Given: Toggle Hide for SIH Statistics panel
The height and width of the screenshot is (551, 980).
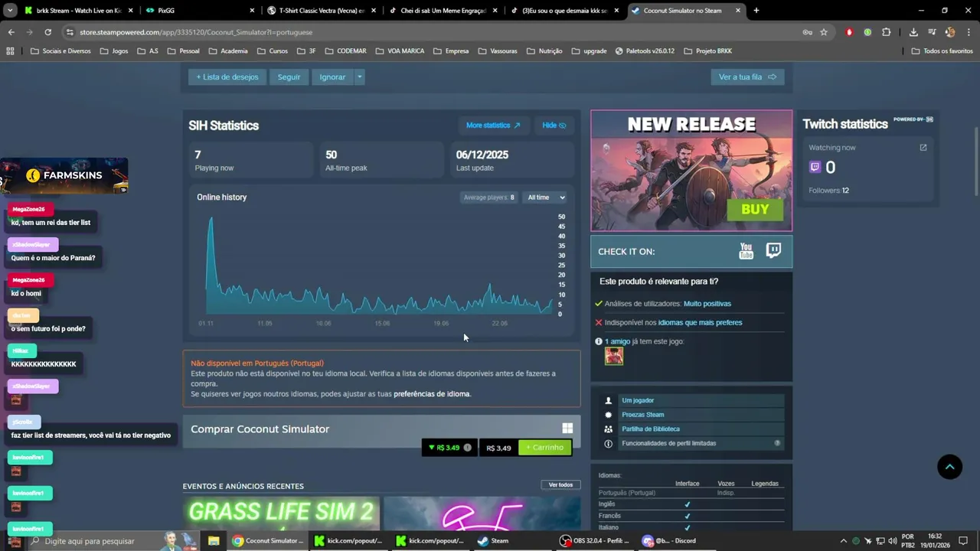Looking at the screenshot, I should coord(554,126).
